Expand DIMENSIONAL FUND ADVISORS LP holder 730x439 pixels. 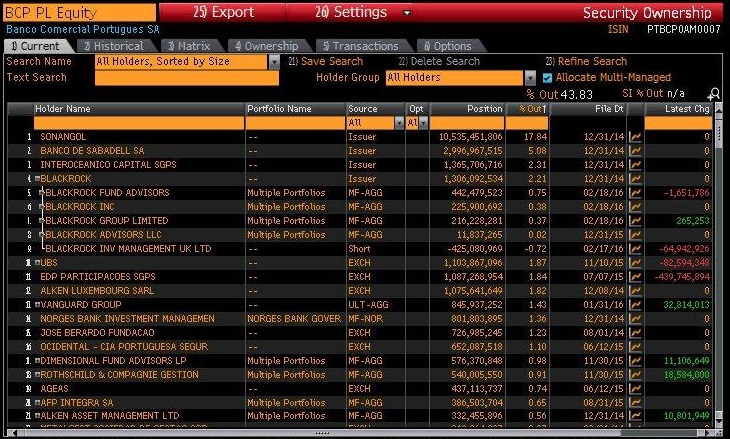[x=37, y=360]
